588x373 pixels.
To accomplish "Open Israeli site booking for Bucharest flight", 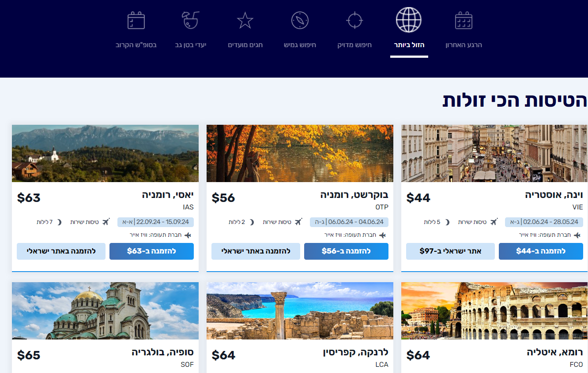I will 256,251.
